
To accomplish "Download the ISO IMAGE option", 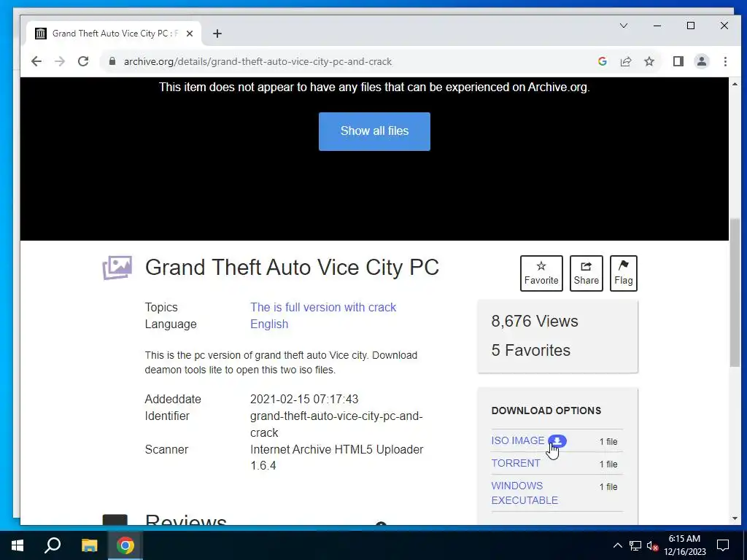I will click(517, 440).
